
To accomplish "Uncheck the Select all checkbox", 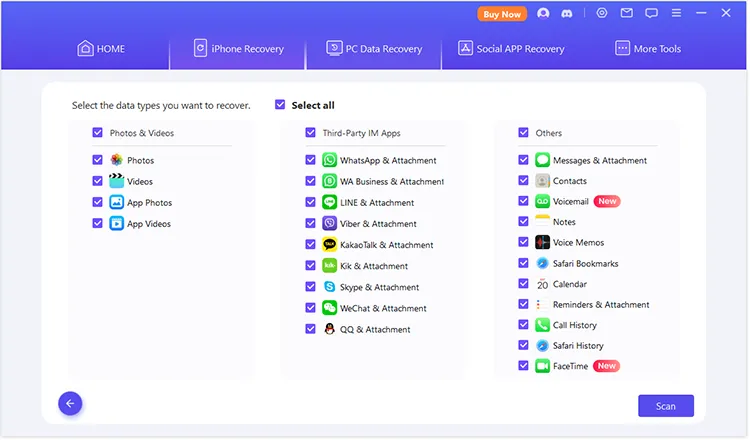I will (x=280, y=105).
